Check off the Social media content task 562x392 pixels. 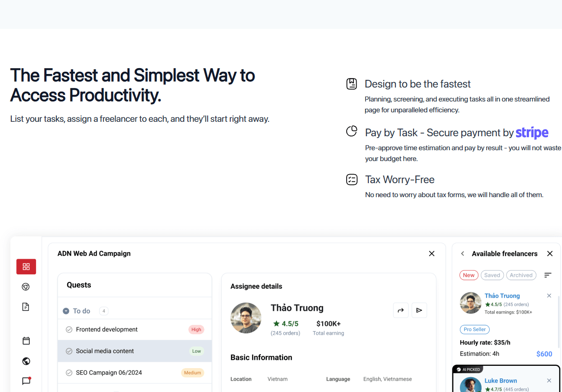69,351
